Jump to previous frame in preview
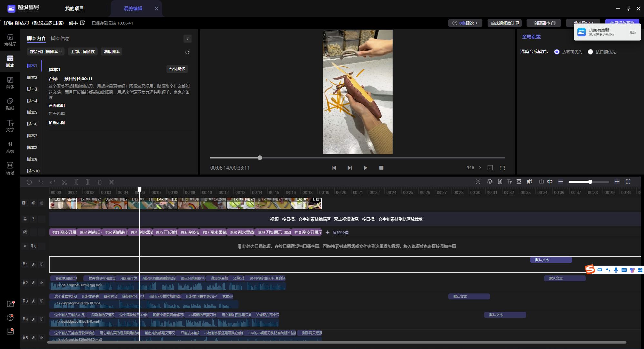Viewport: 644px width, 349px height. (334, 168)
